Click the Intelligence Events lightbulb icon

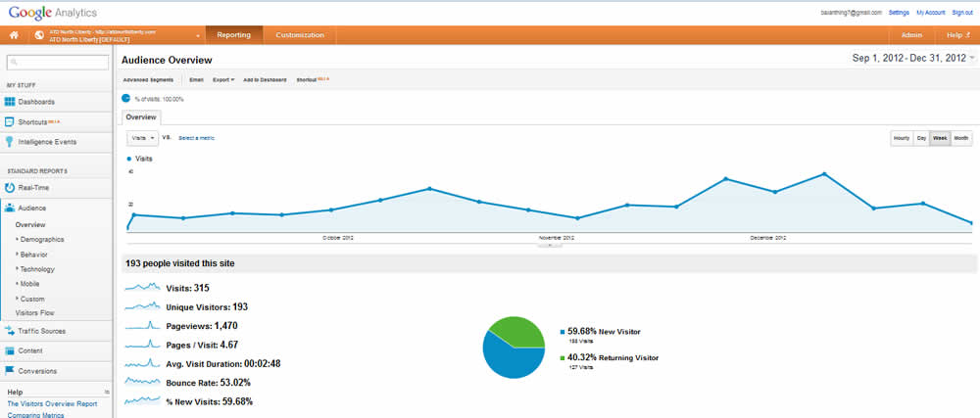point(10,142)
